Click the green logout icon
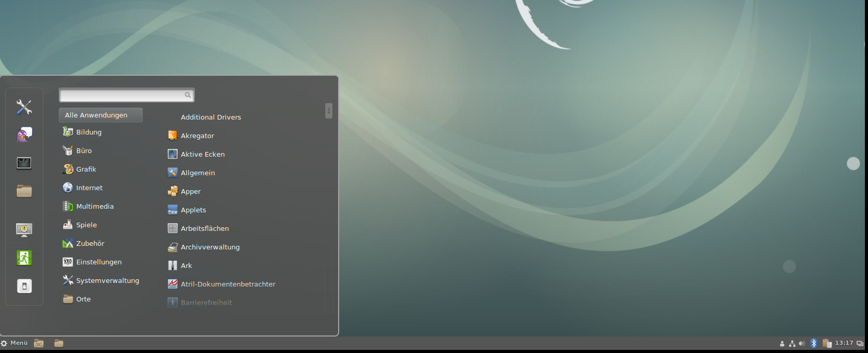The image size is (868, 353). coord(24,258)
